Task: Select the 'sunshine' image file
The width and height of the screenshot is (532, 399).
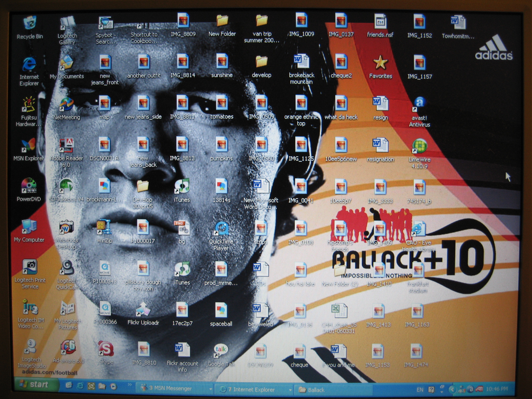Action: 222,62
